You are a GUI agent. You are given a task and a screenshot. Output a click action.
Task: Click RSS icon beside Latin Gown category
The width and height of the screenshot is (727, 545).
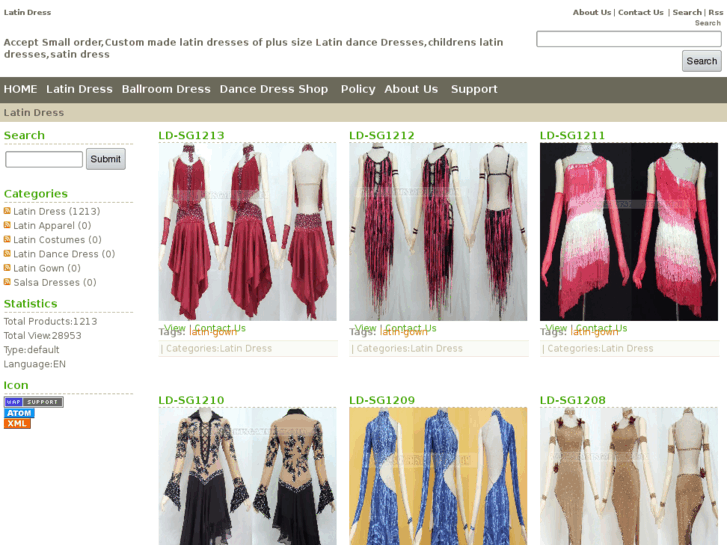click(x=7, y=268)
